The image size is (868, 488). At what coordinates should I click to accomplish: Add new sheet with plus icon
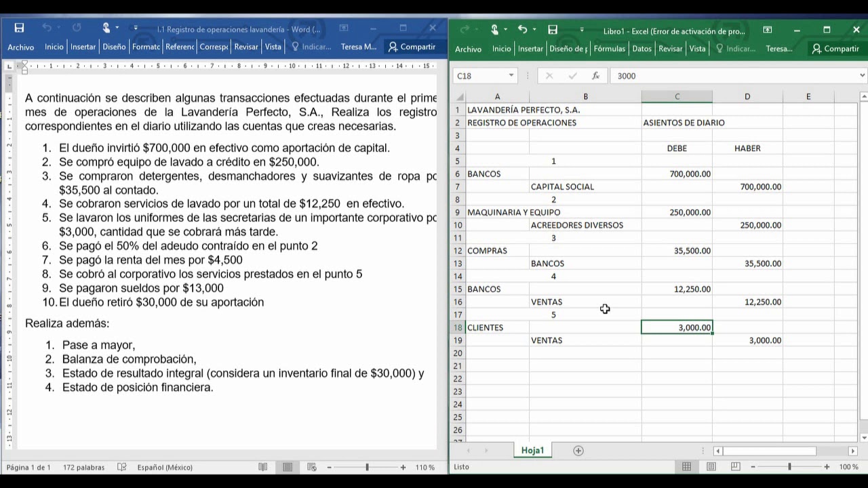tap(578, 451)
